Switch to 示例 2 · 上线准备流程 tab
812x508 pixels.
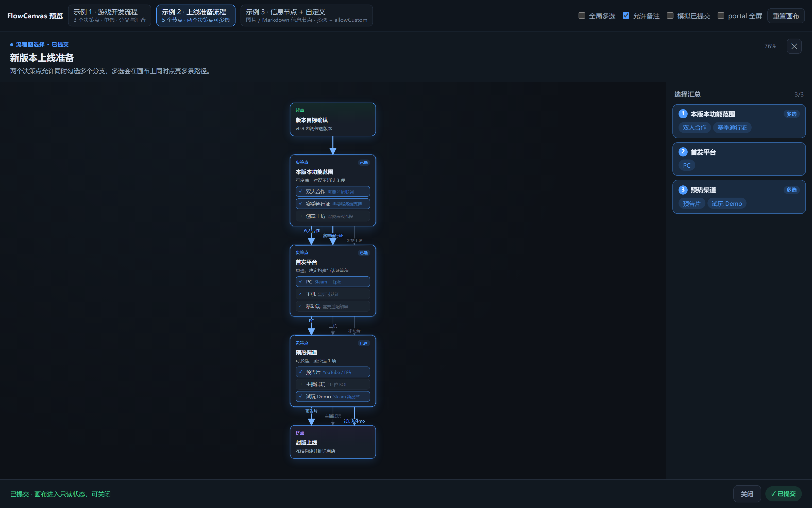[196, 15]
